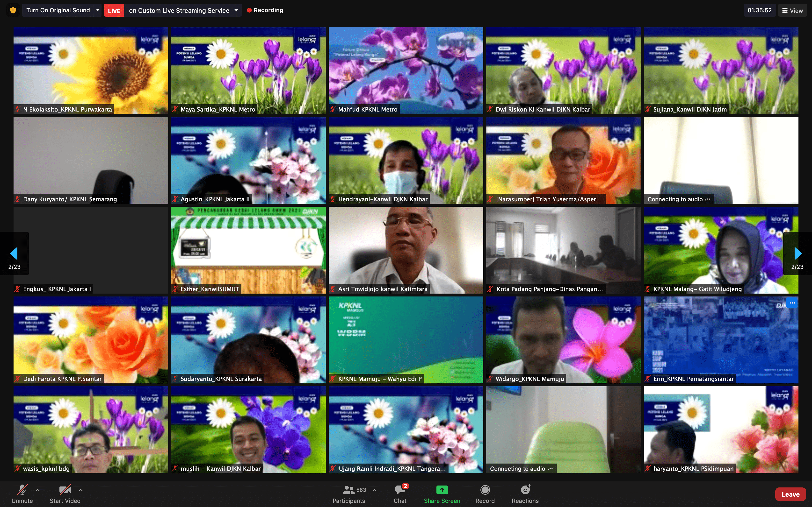Expand audio options next to Unmute
The height and width of the screenshot is (507, 812).
[x=38, y=490]
